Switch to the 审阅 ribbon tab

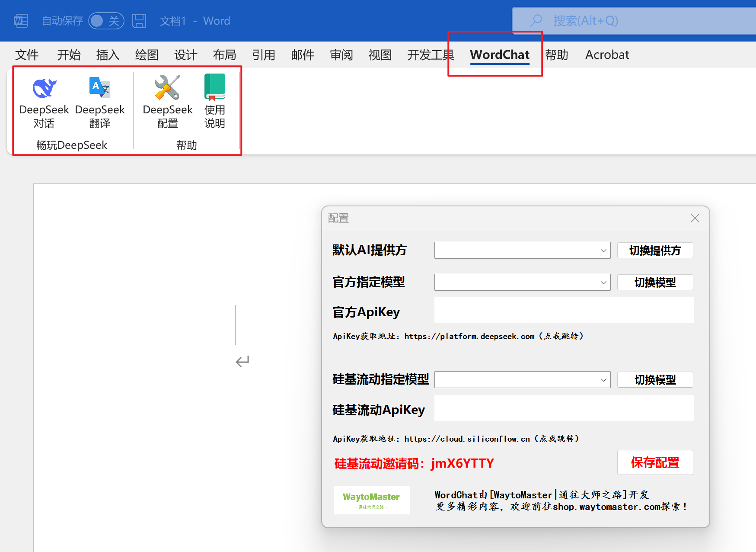pos(341,55)
